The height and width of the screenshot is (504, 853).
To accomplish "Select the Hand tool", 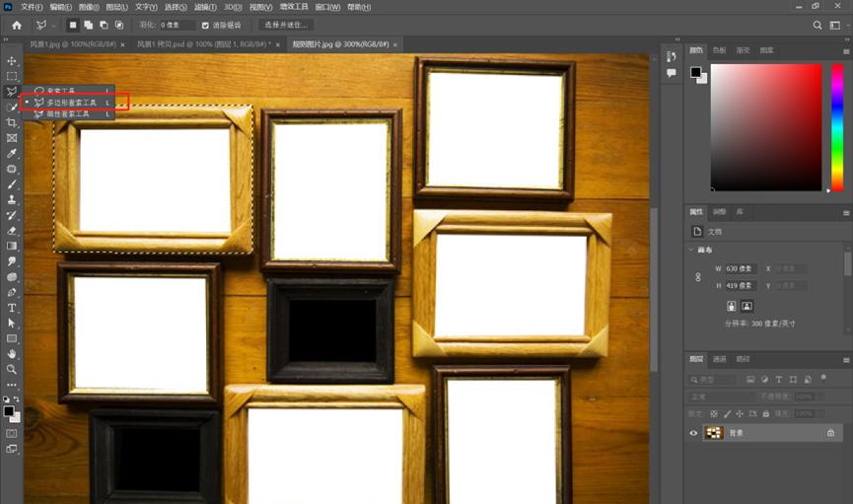I will click(x=12, y=353).
